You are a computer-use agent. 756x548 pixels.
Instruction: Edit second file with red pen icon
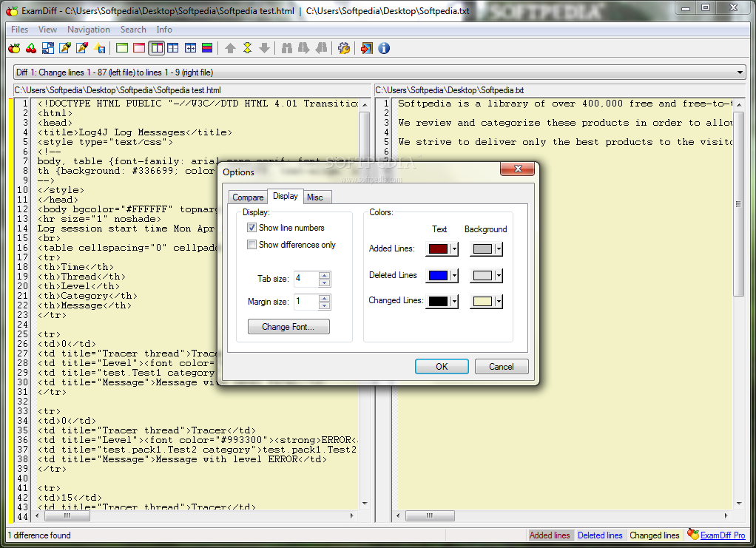(82, 48)
